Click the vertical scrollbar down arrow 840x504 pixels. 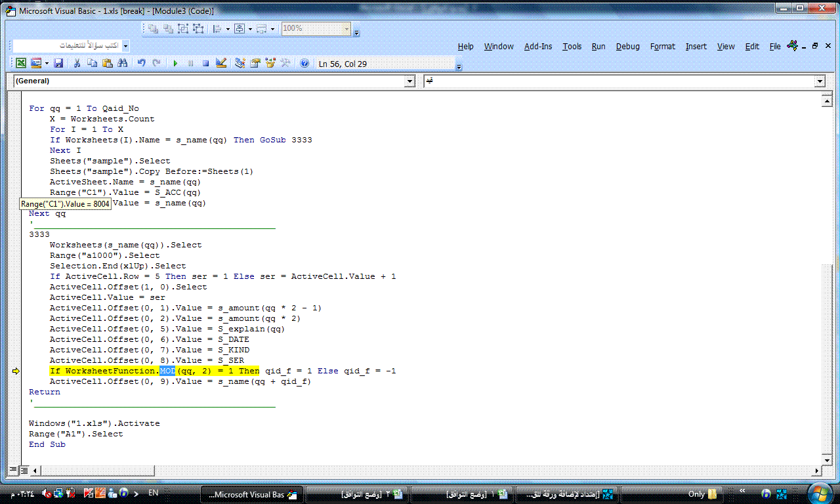click(827, 459)
